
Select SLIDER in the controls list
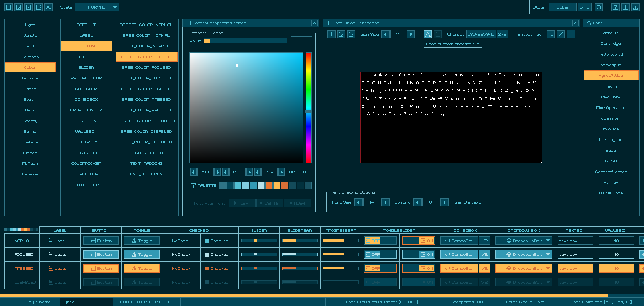(x=86, y=68)
